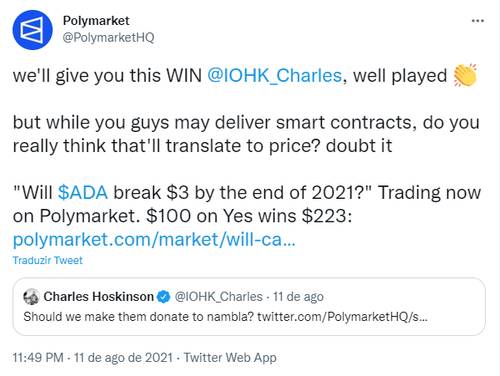
Task: Open the $ADA cashtag
Action: [83, 193]
